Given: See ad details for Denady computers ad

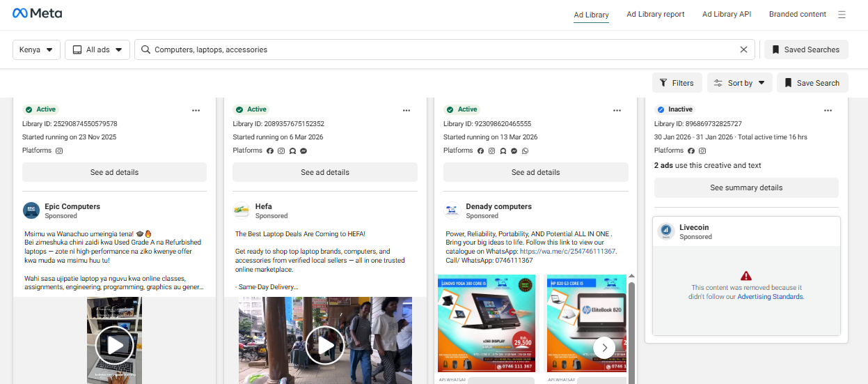Looking at the screenshot, I should click(x=535, y=172).
